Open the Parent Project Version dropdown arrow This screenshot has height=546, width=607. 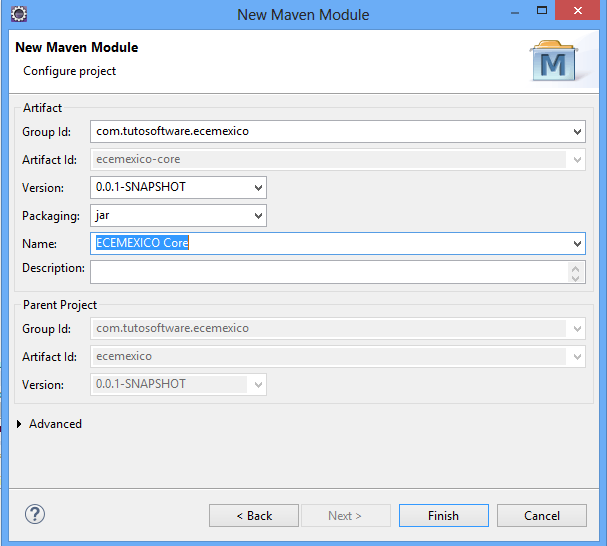click(258, 385)
